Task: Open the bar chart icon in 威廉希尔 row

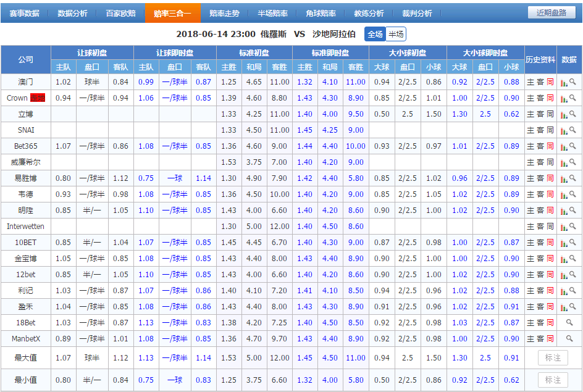Action: tap(564, 163)
